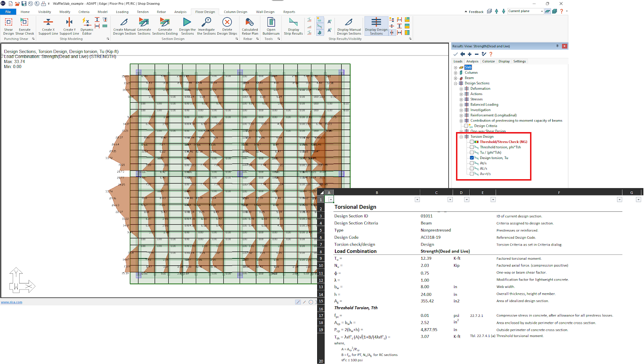Open the Dynamic Editor
644x364 pixels.
coord(86,25)
